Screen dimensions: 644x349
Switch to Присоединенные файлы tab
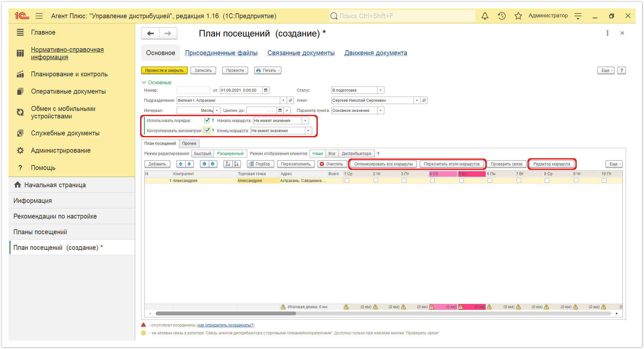pyautogui.click(x=221, y=53)
